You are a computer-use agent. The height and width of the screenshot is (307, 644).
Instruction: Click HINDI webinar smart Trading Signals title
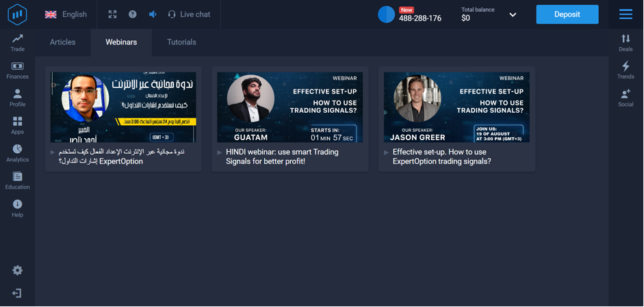point(282,157)
